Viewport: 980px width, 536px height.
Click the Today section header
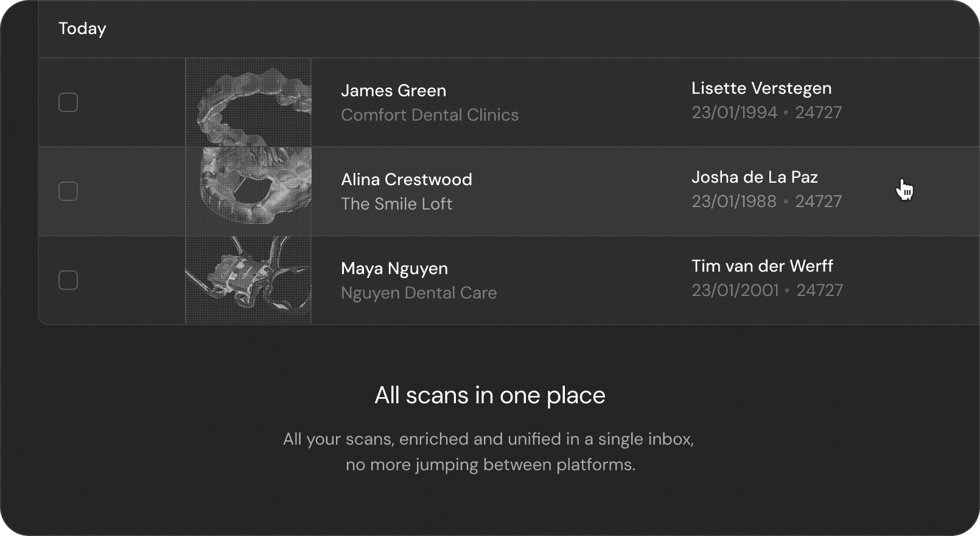[82, 28]
